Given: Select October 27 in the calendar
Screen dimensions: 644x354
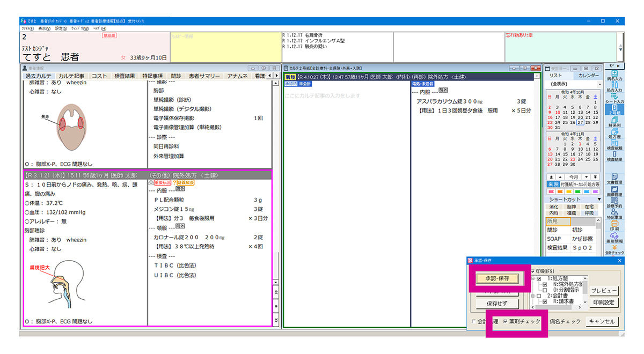Looking at the screenshot, I should click(580, 122).
